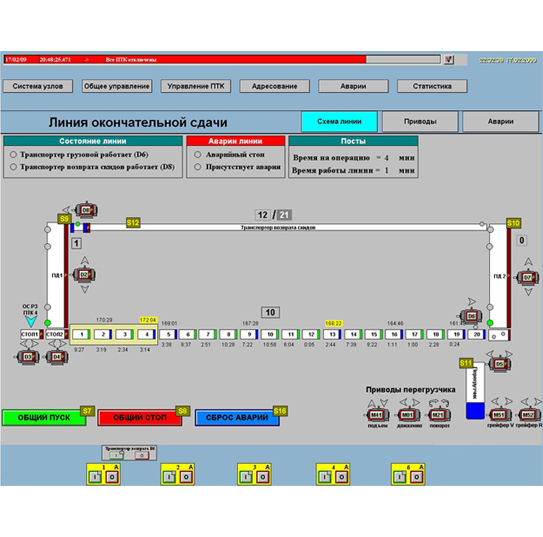Select the 'Аварийный стоп' radio indicator
Viewport: 543px width, 537px height.
[197, 154]
